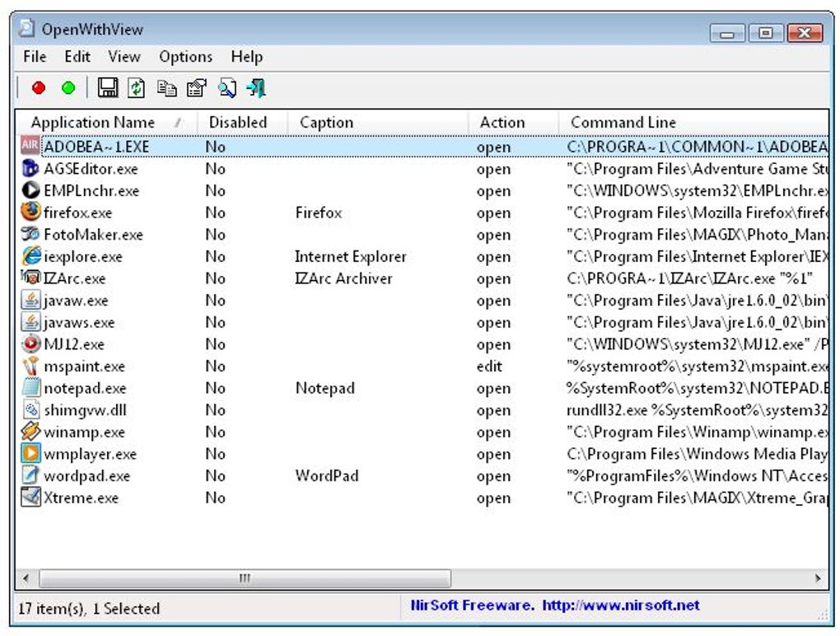Open the Options menu
The image size is (840, 636).
coord(185,57)
